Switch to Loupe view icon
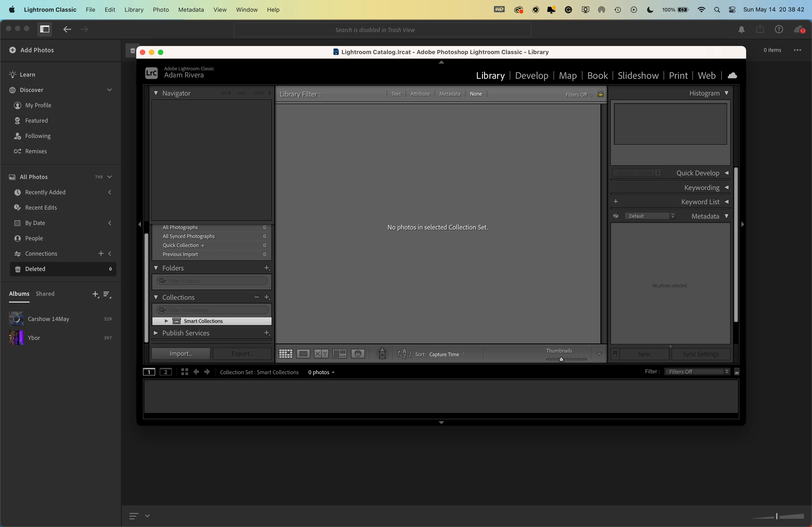 coord(303,354)
